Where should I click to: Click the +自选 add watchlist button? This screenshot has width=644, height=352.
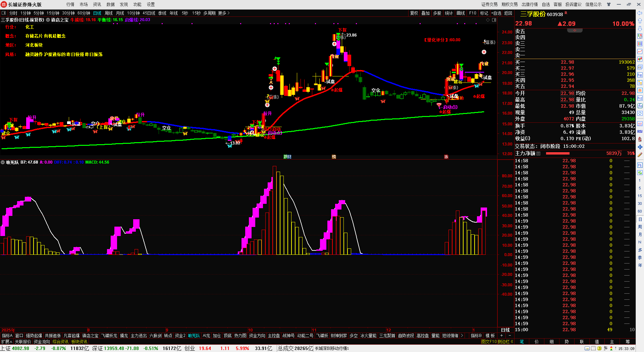click(x=496, y=13)
